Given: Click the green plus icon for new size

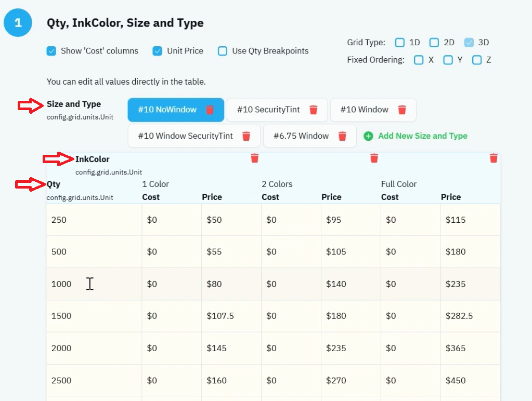Looking at the screenshot, I should [368, 136].
